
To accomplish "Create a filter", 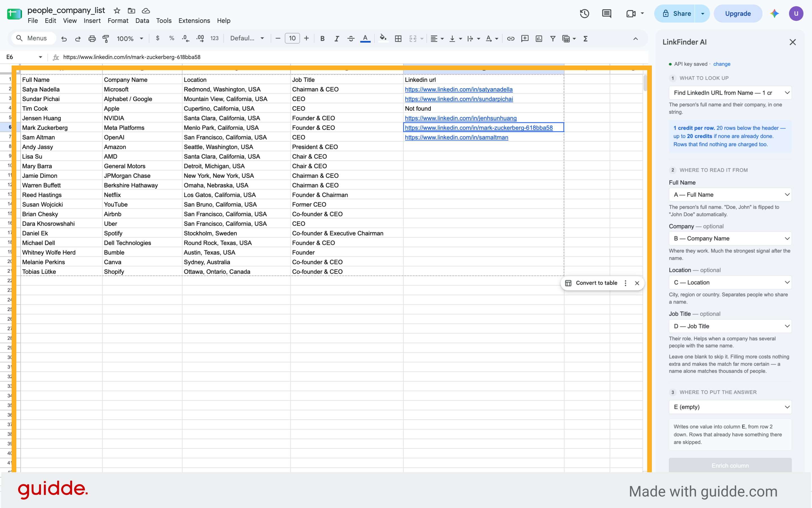I will tap(553, 39).
